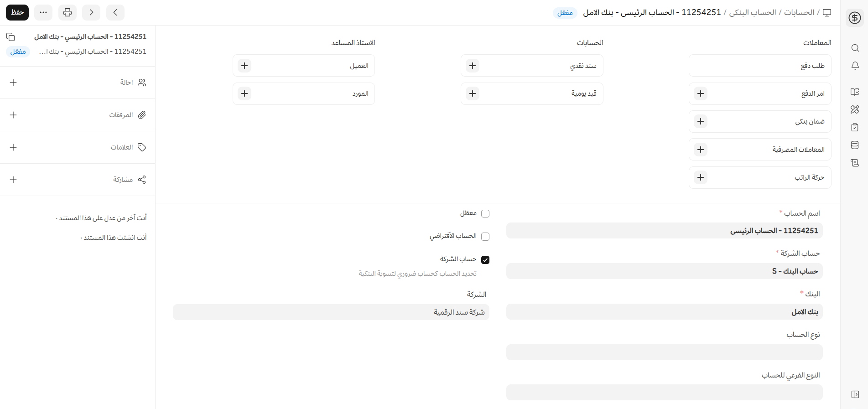Click the print icon in the toolbar
This screenshot has height=409, width=868.
click(x=68, y=12)
